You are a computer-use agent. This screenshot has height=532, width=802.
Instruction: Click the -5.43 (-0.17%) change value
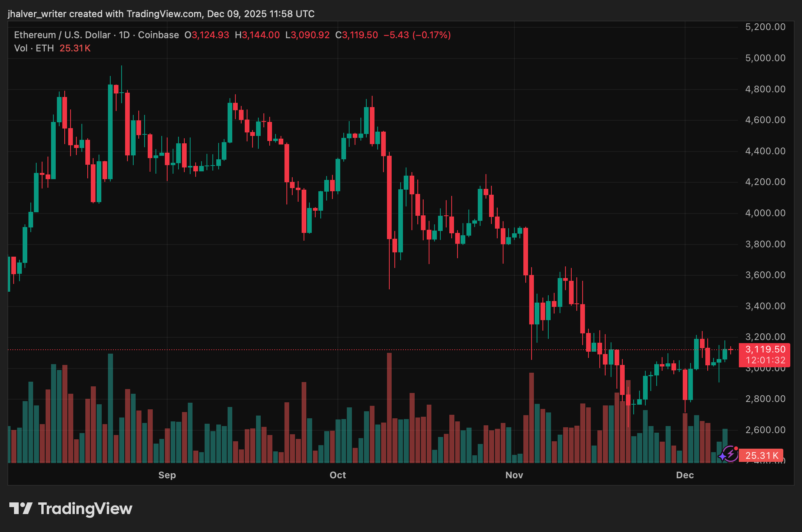(x=417, y=35)
